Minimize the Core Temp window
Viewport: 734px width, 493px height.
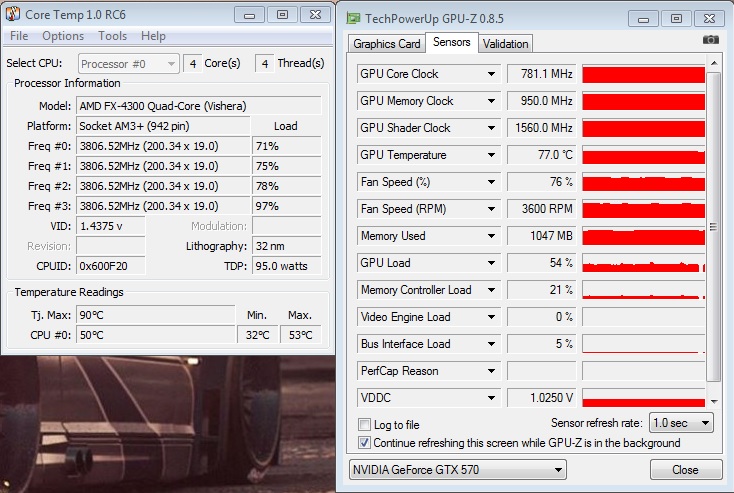click(x=249, y=15)
